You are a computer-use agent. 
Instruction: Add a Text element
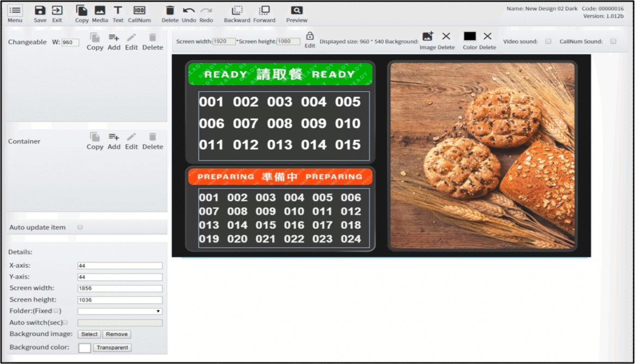coord(117,14)
